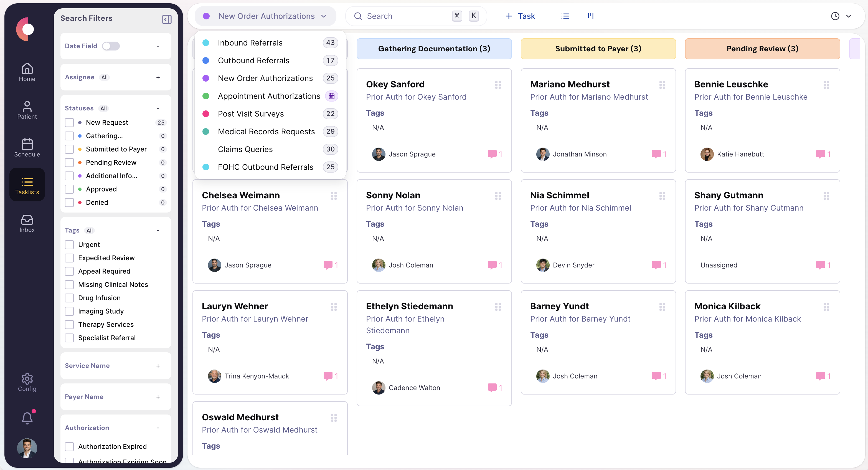Image resolution: width=868 pixels, height=470 pixels.
Task: Expand the Payer Name filter section
Action: pyautogui.click(x=158, y=397)
